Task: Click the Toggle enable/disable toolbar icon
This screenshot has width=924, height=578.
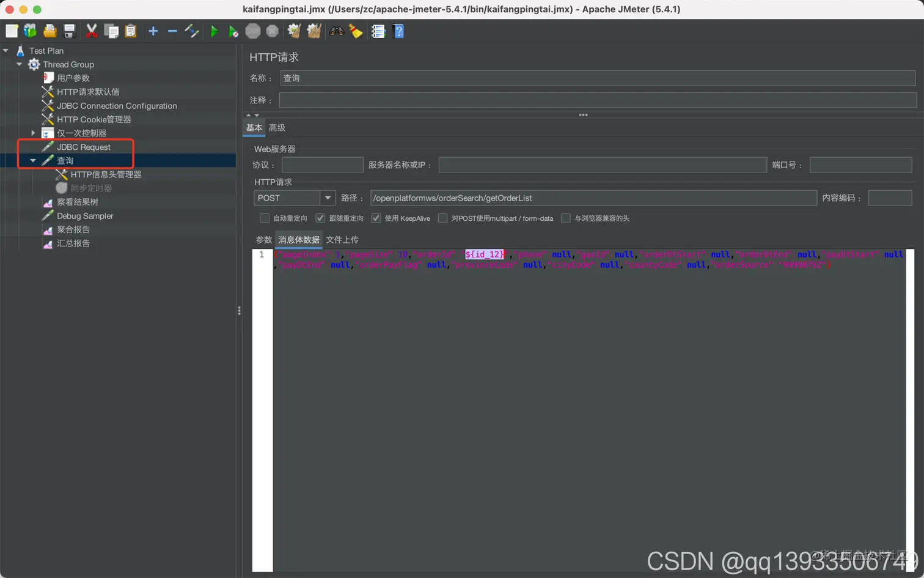Action: point(192,31)
